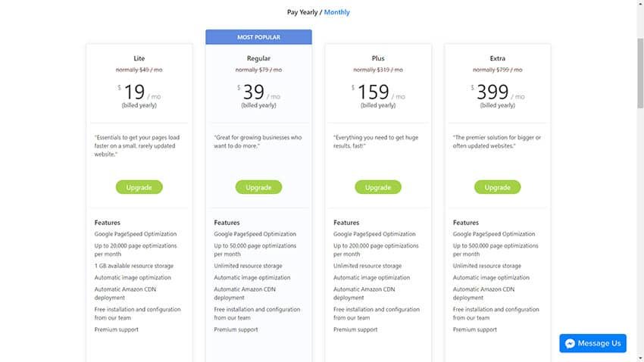Click the $19 per month price

pyautogui.click(x=139, y=92)
